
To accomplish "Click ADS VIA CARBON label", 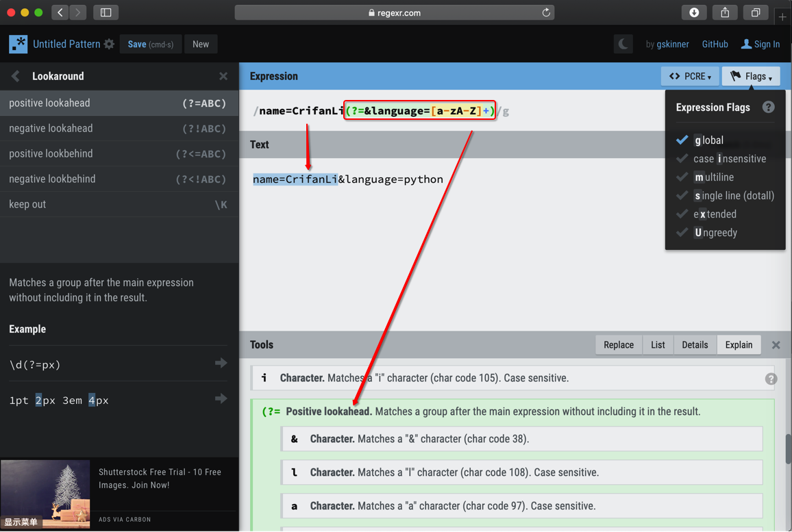I will point(125,520).
